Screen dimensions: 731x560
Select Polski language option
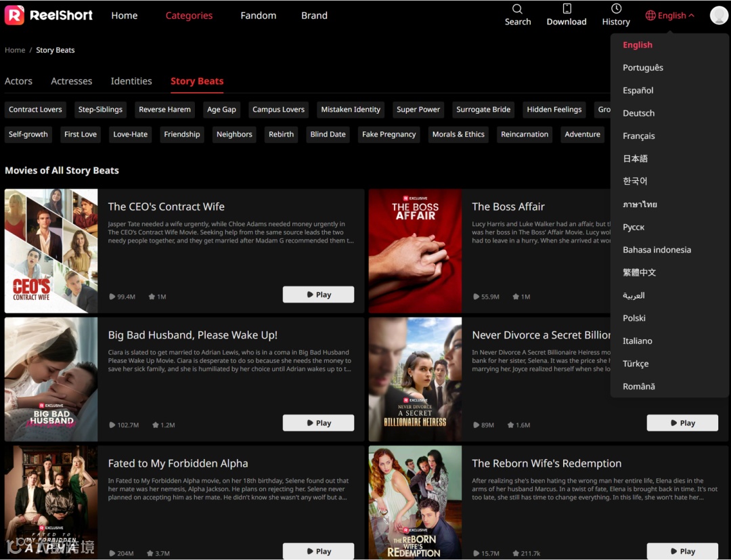[634, 318]
